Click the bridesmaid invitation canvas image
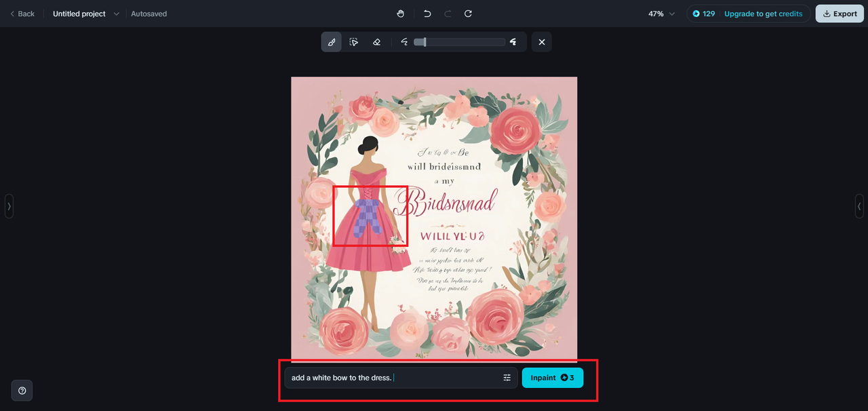The width and height of the screenshot is (868, 411). point(434,219)
